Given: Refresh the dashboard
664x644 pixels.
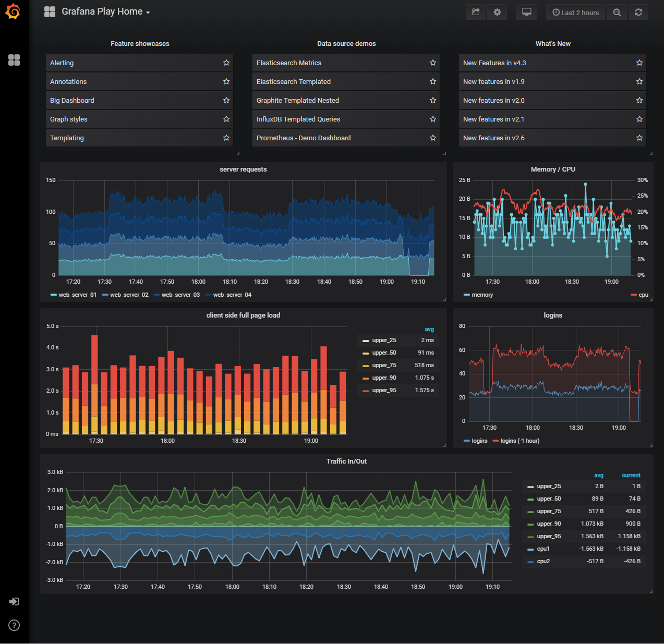Looking at the screenshot, I should (638, 12).
